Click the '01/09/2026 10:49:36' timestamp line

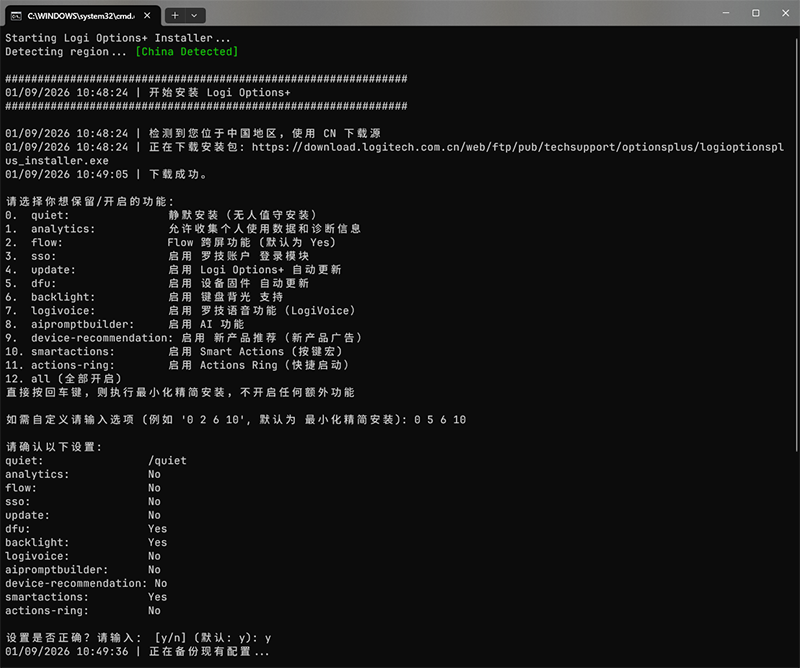(x=137, y=652)
